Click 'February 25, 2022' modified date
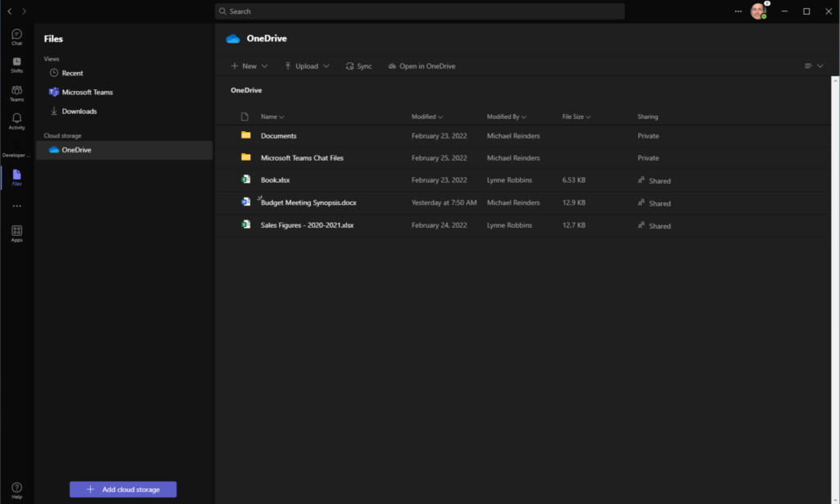This screenshot has height=504, width=840. click(440, 158)
